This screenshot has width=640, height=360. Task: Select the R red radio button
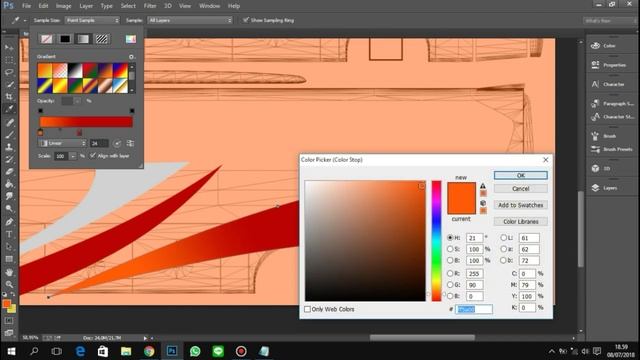(x=450, y=273)
